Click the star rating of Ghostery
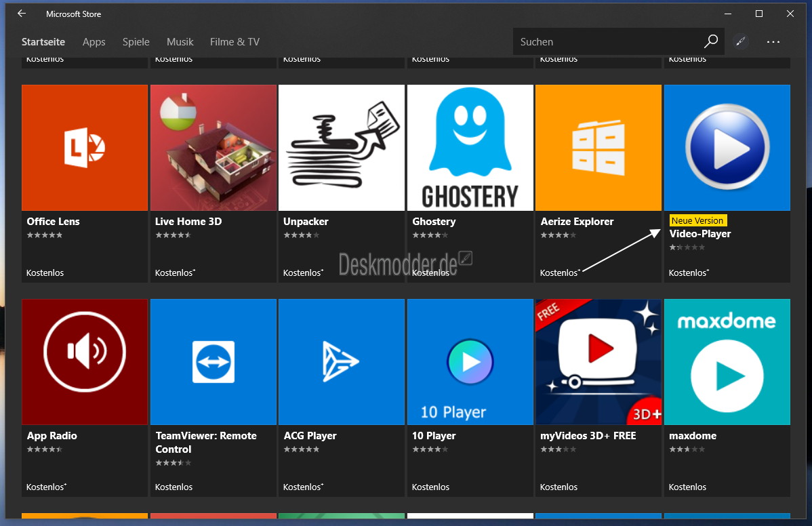The width and height of the screenshot is (812, 526). (430, 235)
